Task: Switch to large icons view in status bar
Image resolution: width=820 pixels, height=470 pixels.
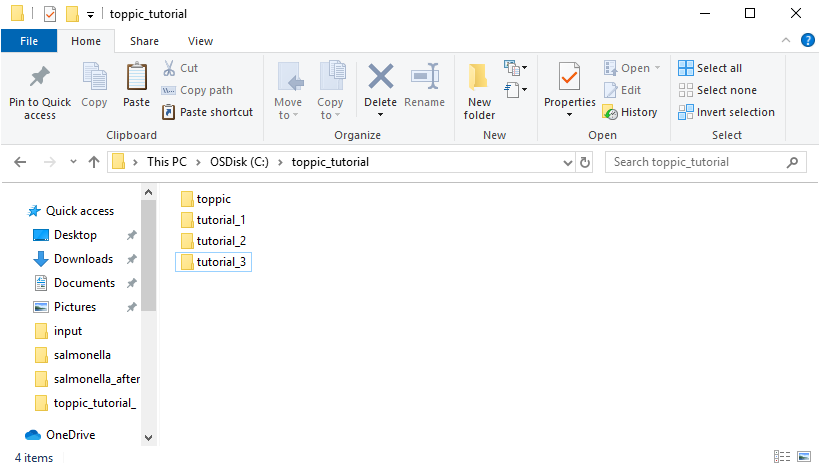Action: (804, 457)
